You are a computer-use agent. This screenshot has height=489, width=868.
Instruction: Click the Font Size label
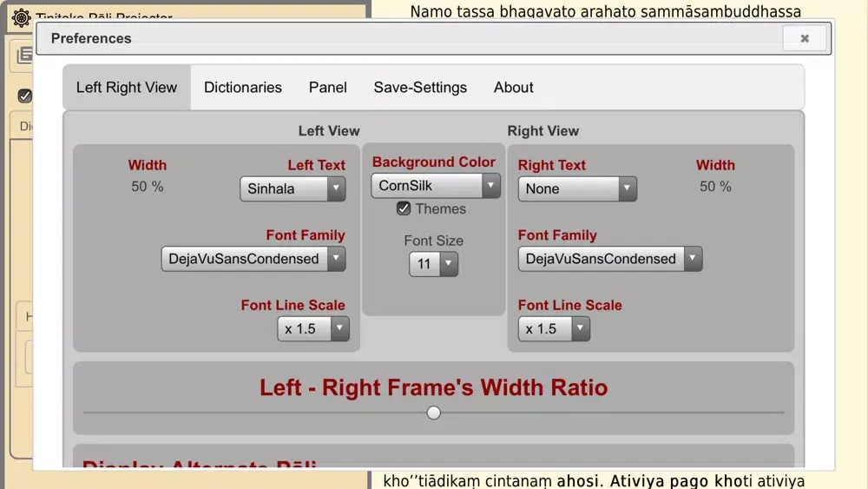(x=433, y=241)
